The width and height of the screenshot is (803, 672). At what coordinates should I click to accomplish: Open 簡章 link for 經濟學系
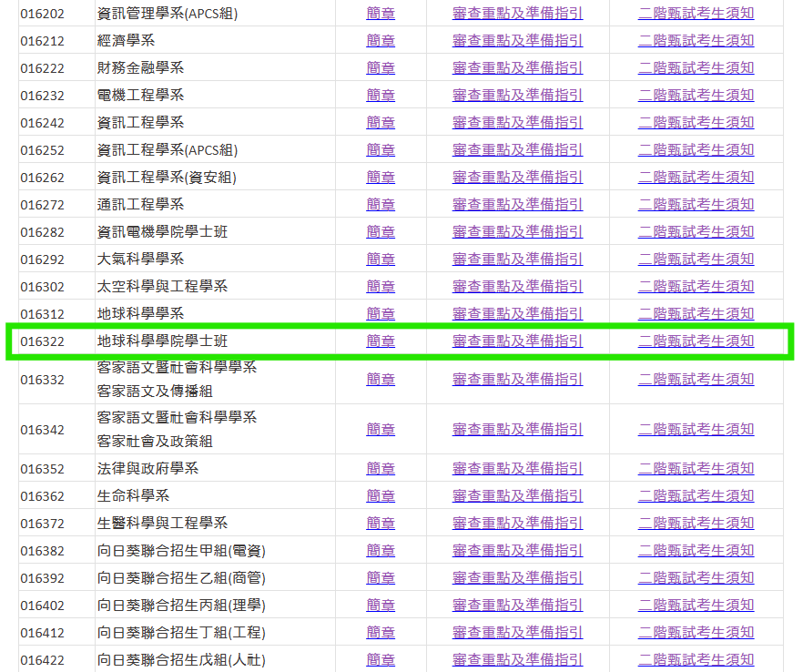click(x=381, y=41)
